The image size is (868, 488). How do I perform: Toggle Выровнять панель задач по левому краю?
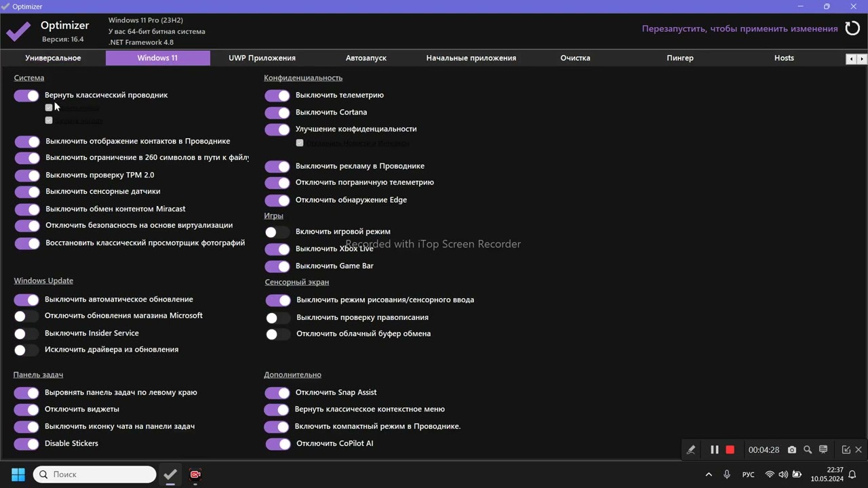26,392
